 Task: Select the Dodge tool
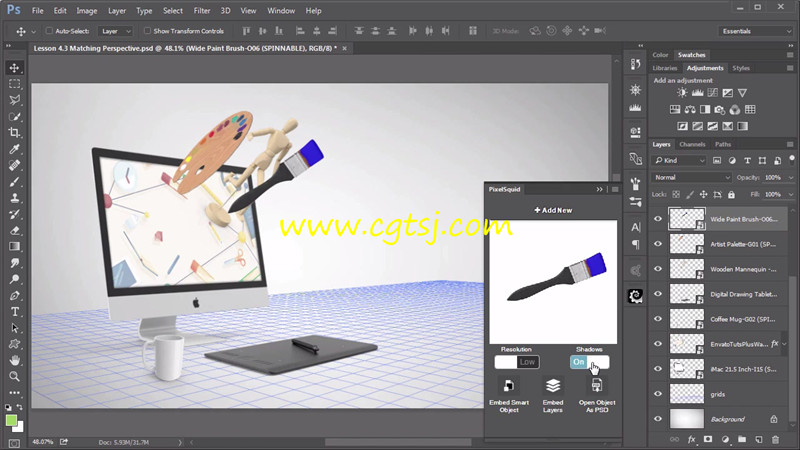pyautogui.click(x=14, y=279)
